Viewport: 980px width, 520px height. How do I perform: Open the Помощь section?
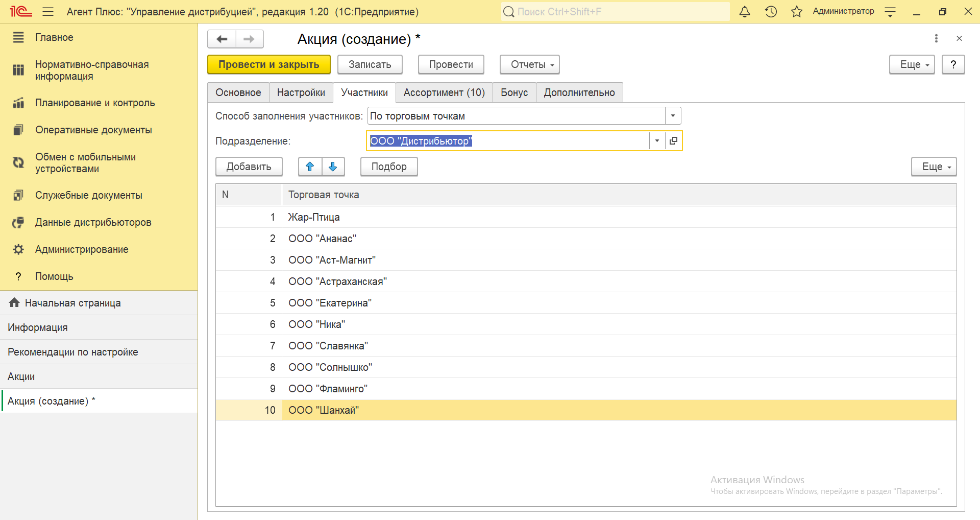coord(99,276)
